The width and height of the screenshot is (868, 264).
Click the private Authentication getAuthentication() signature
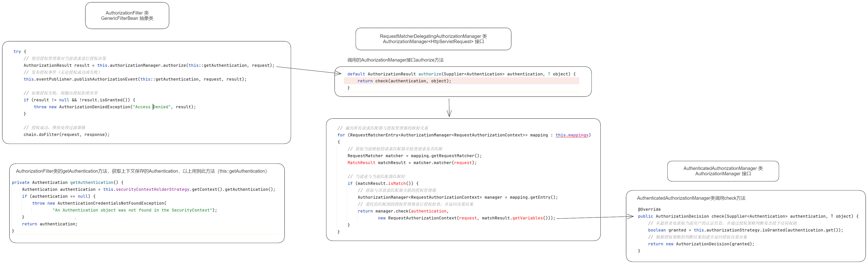[67, 183]
